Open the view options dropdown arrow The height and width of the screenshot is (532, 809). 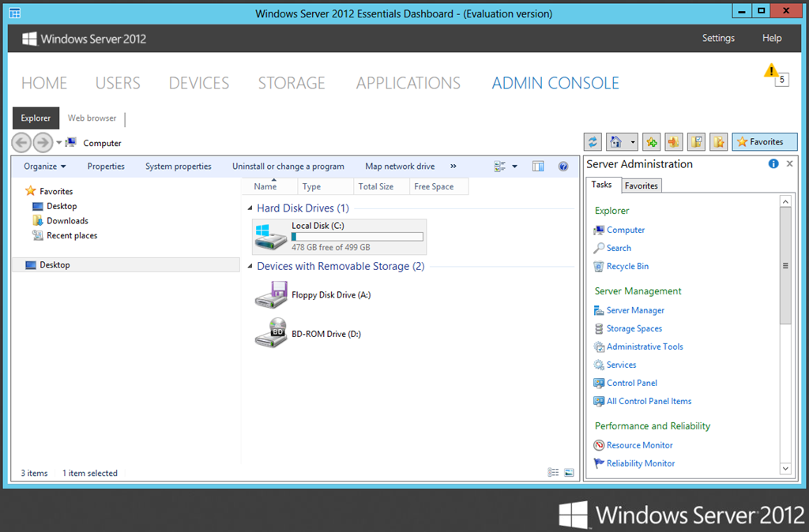(514, 167)
